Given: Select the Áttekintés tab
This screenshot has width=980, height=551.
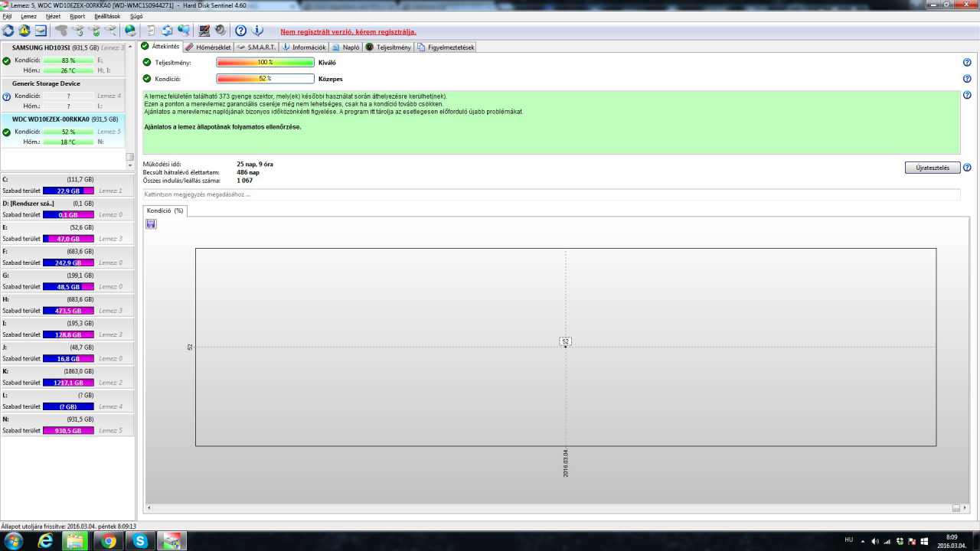Looking at the screenshot, I should [x=161, y=47].
